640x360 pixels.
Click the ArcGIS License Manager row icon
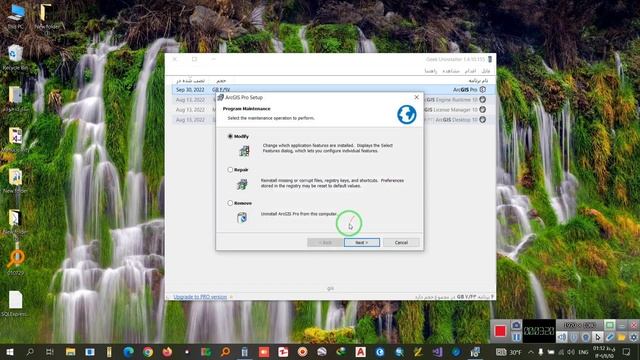[483, 110]
